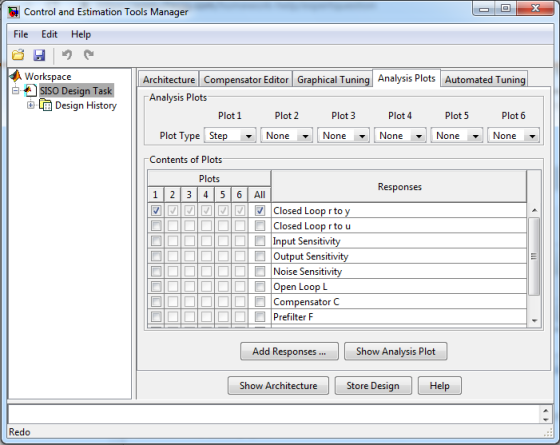Click the Save disk toolbar icon
Viewport: 560px width, 445px height.
(x=39, y=55)
